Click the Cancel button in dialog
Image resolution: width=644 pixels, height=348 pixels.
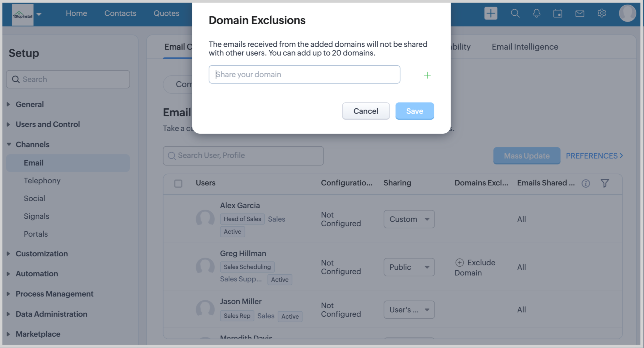coord(366,111)
